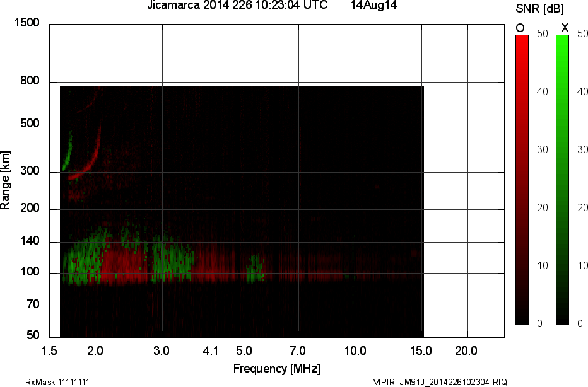Click the frequency tick label '20.0'

(x=466, y=351)
